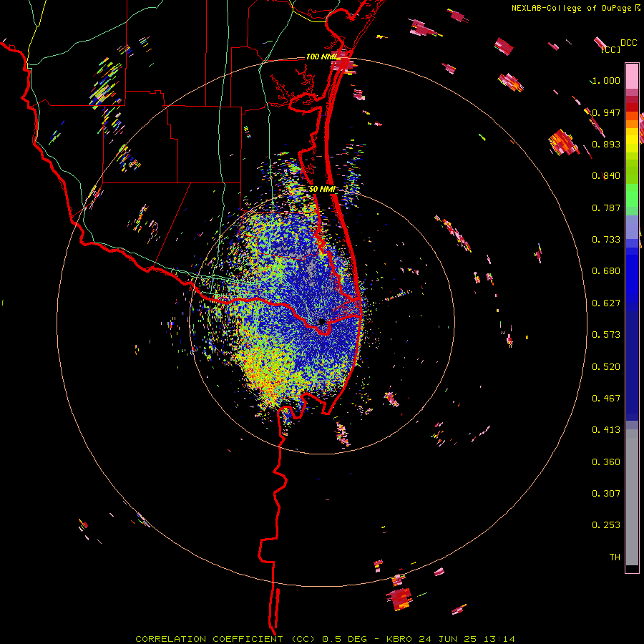This screenshot has width=644, height=644.
Task: Click the bright green segment of the color bar
Action: coord(632,195)
